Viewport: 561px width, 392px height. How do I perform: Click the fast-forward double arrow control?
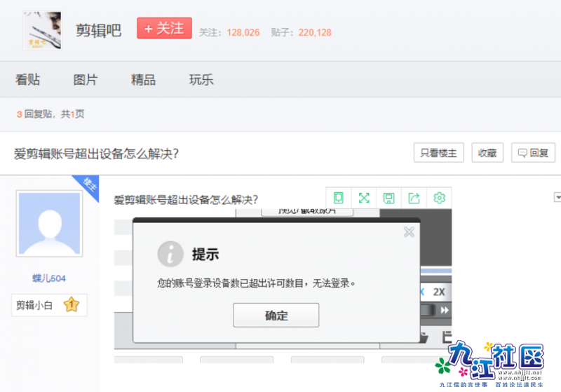click(x=445, y=310)
